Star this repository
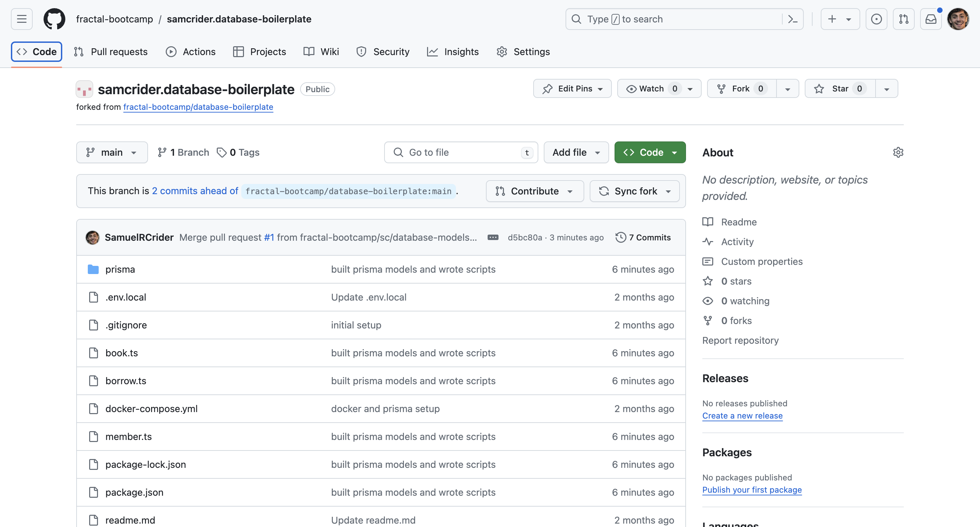Screen dimensions: 980x527 pyautogui.click(x=840, y=89)
